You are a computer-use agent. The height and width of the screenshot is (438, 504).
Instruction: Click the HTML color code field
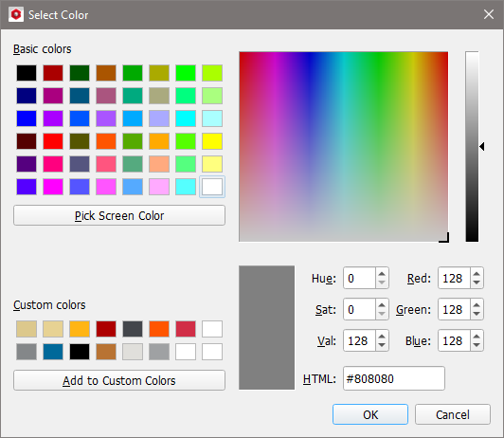(x=394, y=378)
